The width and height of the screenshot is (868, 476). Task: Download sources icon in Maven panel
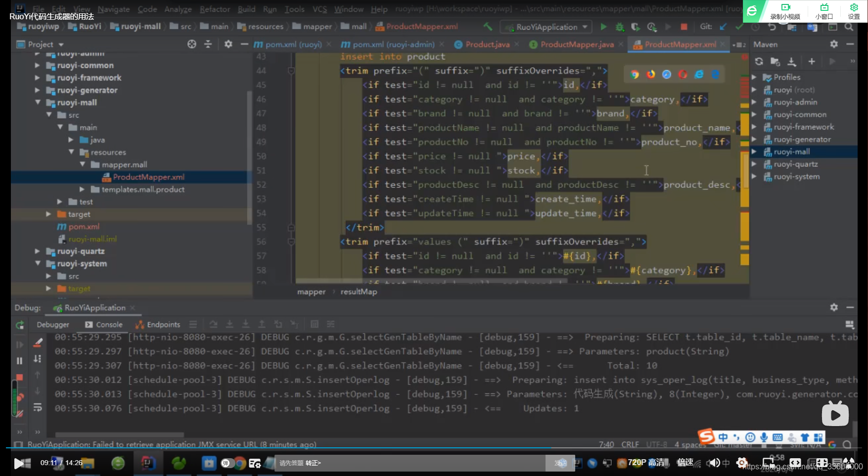tap(792, 61)
